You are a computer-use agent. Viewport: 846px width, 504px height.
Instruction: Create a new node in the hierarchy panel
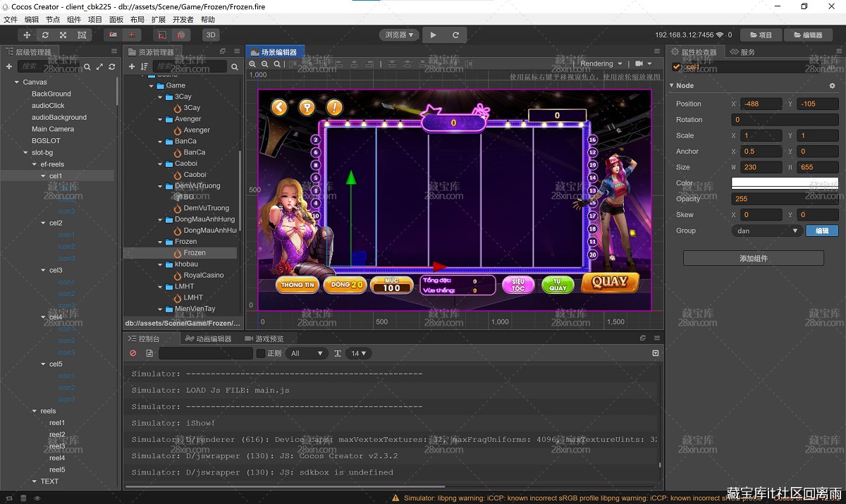coord(9,66)
